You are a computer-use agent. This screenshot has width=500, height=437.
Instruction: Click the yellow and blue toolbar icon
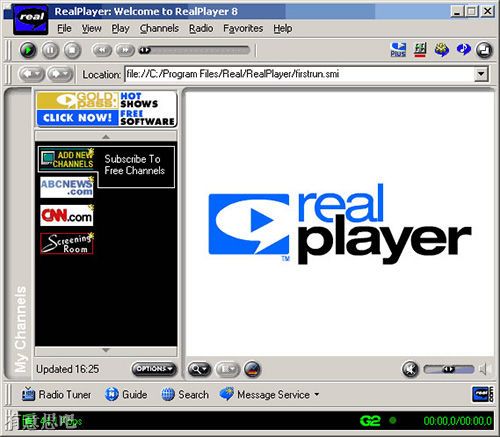[442, 50]
